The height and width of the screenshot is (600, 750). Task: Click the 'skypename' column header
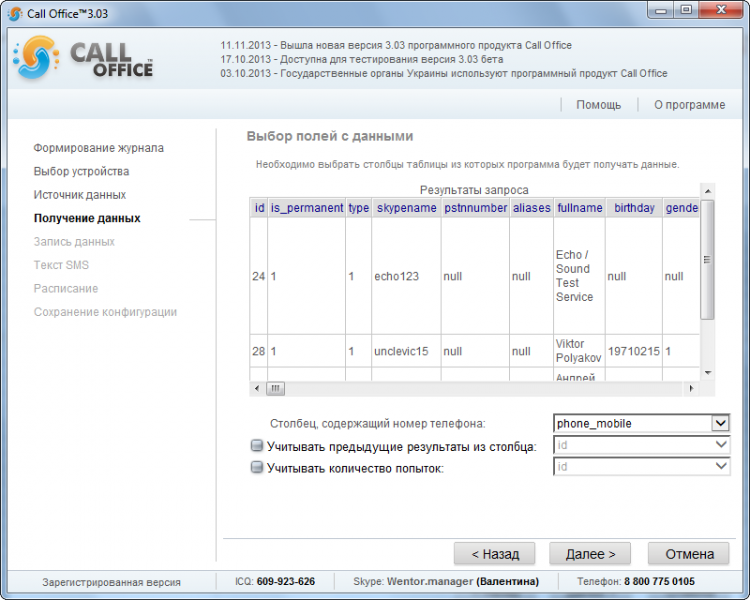click(x=407, y=208)
